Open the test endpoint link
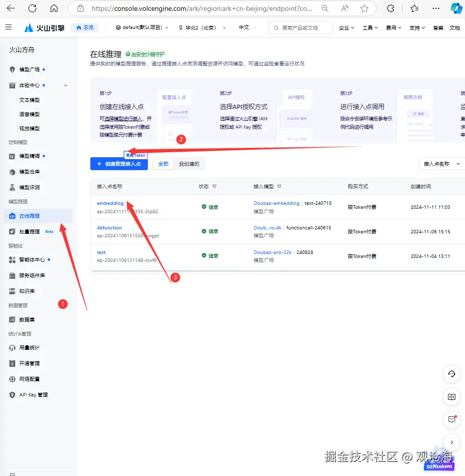This screenshot has width=465, height=476. tap(101, 252)
